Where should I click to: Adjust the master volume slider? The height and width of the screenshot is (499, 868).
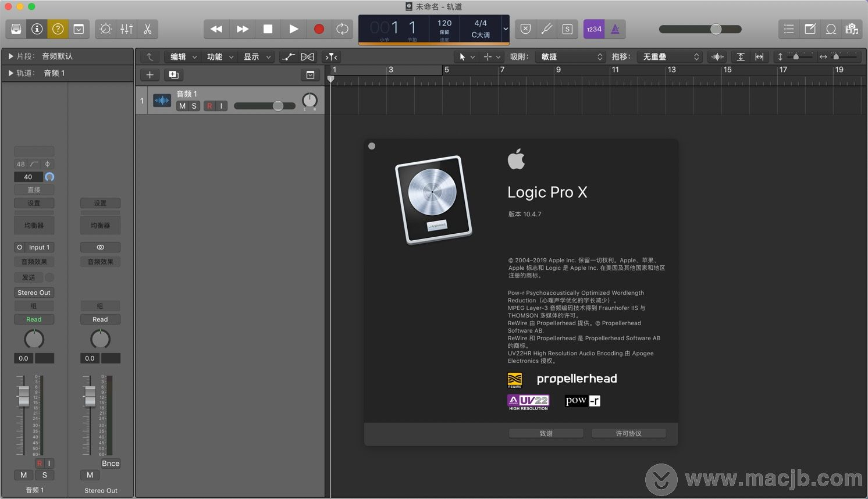tap(700, 29)
